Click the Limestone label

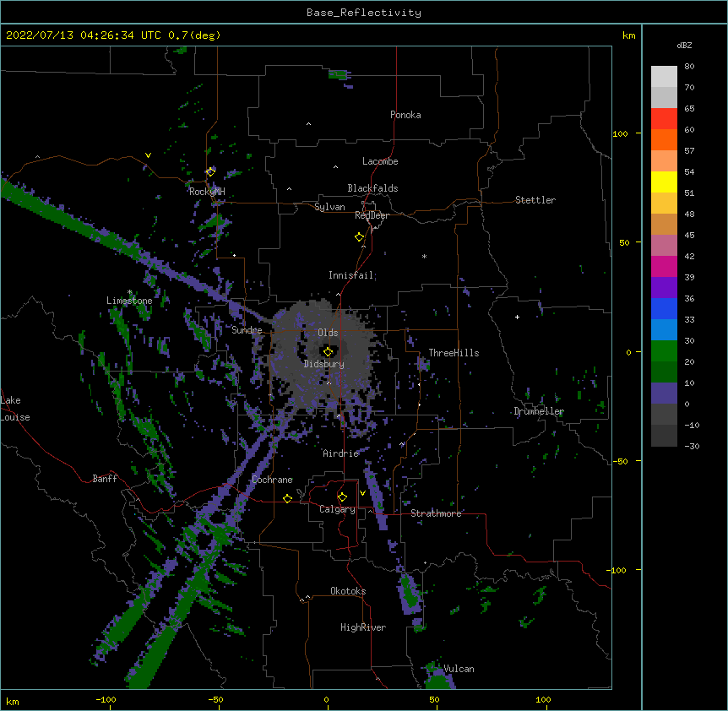pyautogui.click(x=129, y=301)
